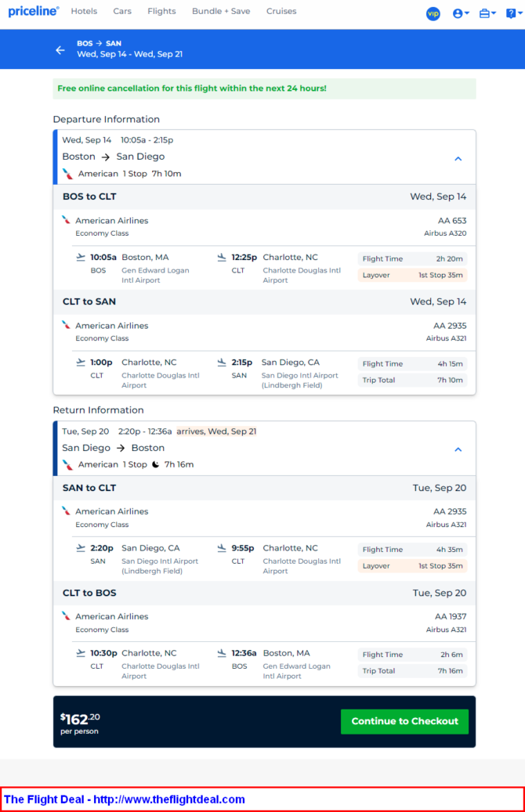The height and width of the screenshot is (812, 525).
Task: Go to the Flights section
Action: coord(161,12)
